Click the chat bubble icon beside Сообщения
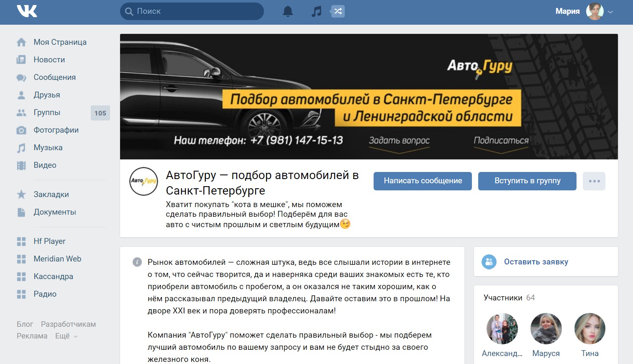The image size is (633, 364). 21,77
